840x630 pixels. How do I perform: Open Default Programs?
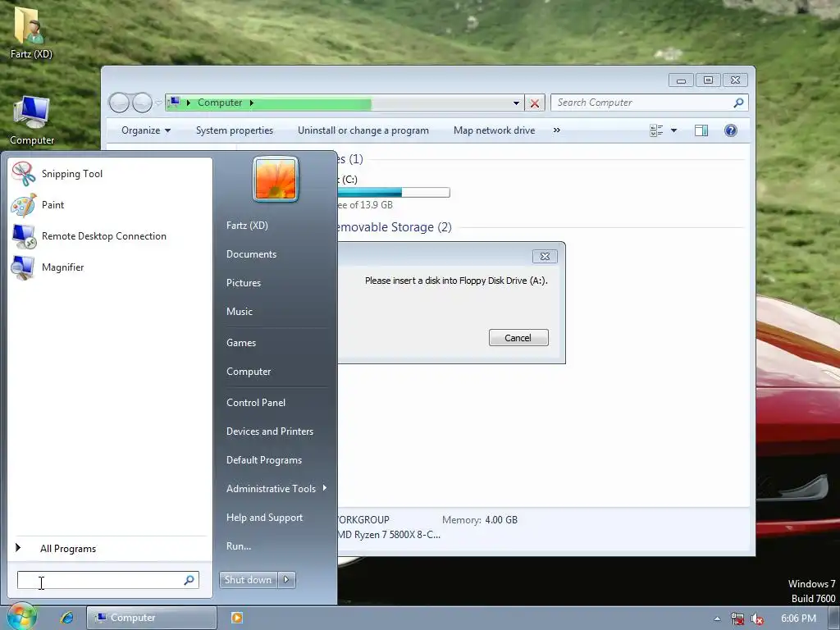click(263, 460)
